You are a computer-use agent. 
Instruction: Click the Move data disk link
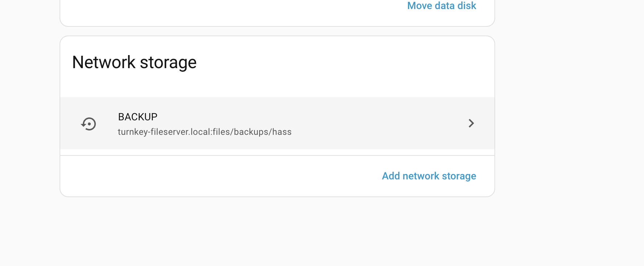(x=441, y=6)
